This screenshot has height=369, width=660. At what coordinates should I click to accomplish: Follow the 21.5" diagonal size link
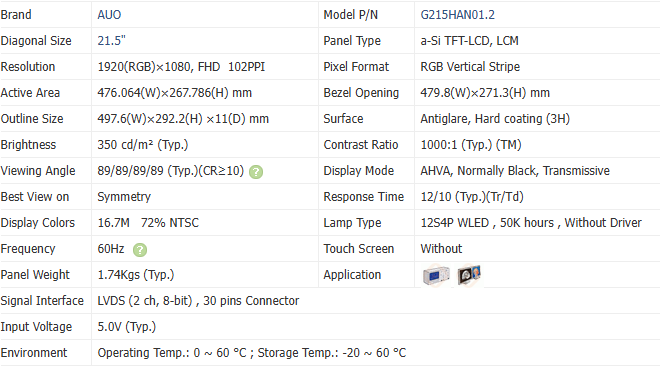click(111, 41)
